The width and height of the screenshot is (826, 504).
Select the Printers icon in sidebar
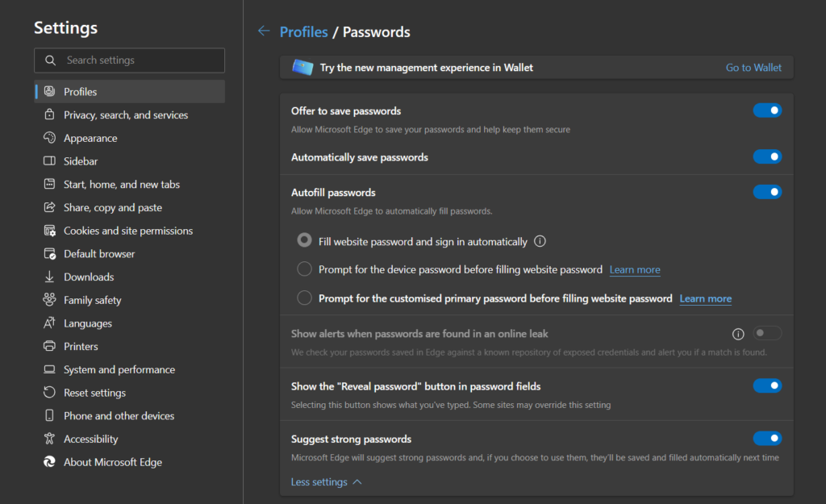49,346
